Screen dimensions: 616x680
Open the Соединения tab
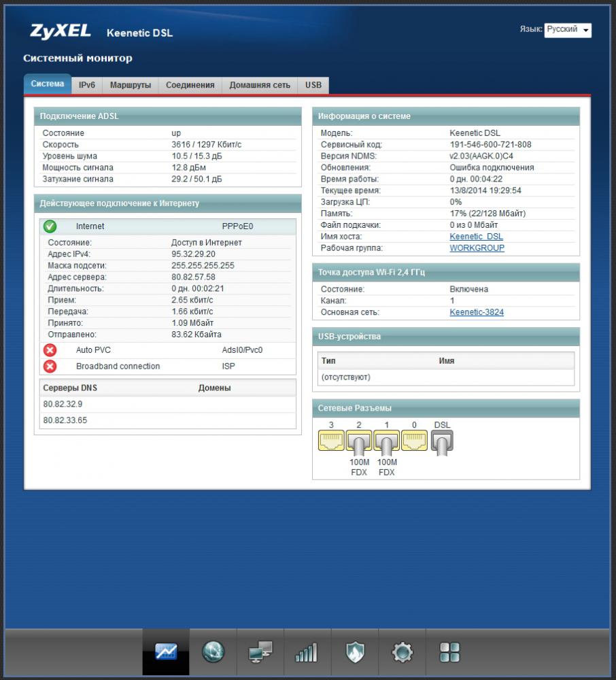click(x=190, y=85)
